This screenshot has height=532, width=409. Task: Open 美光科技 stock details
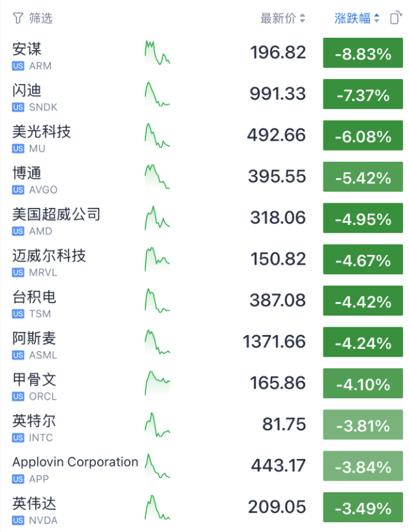pyautogui.click(x=42, y=132)
